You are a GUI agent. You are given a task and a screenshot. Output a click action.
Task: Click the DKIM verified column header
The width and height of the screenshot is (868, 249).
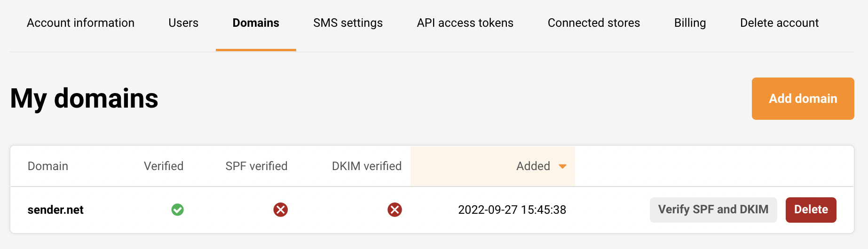pos(366,166)
